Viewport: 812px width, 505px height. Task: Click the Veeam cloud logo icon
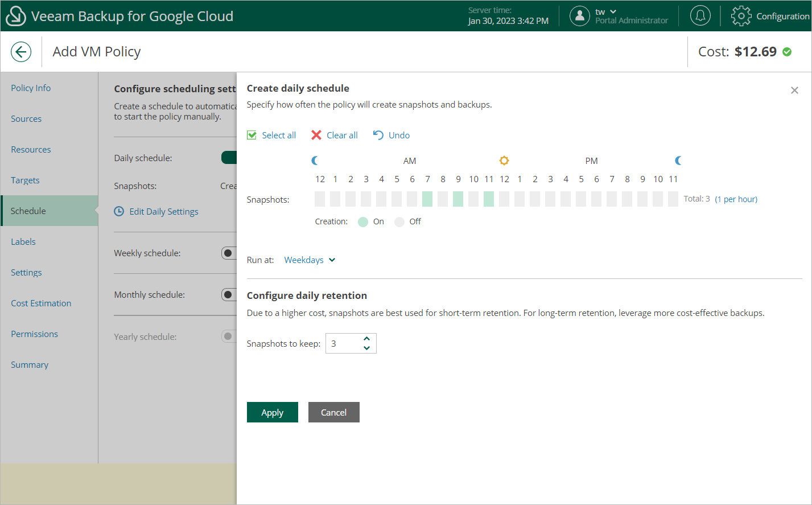pyautogui.click(x=15, y=16)
